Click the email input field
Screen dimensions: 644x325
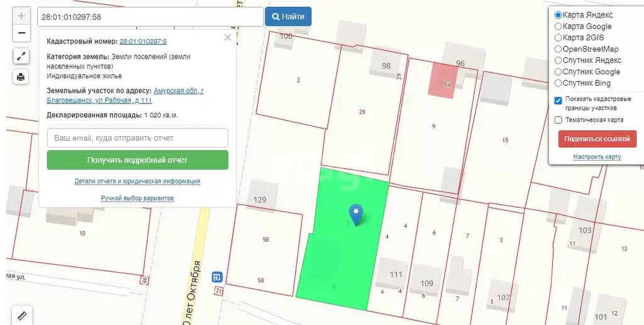(x=137, y=138)
